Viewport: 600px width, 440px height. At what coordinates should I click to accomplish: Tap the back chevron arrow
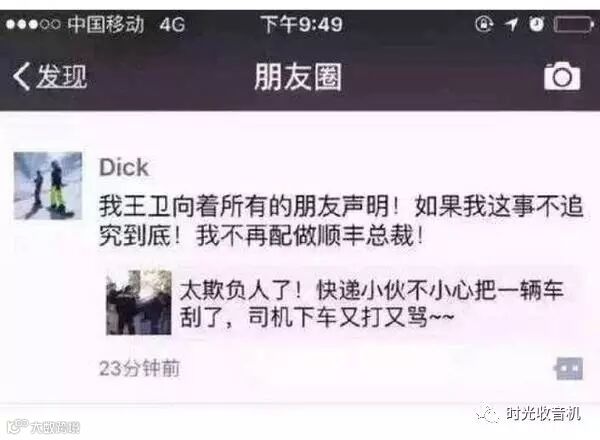21,76
